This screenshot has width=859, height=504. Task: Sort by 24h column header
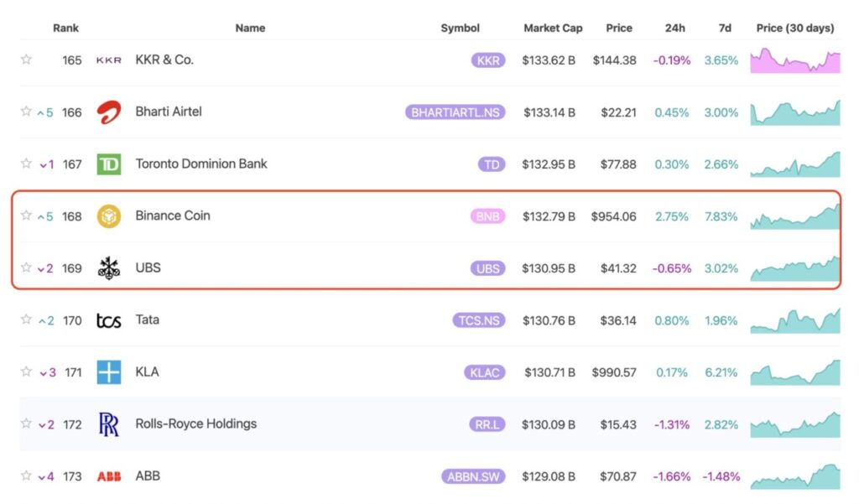(x=674, y=28)
